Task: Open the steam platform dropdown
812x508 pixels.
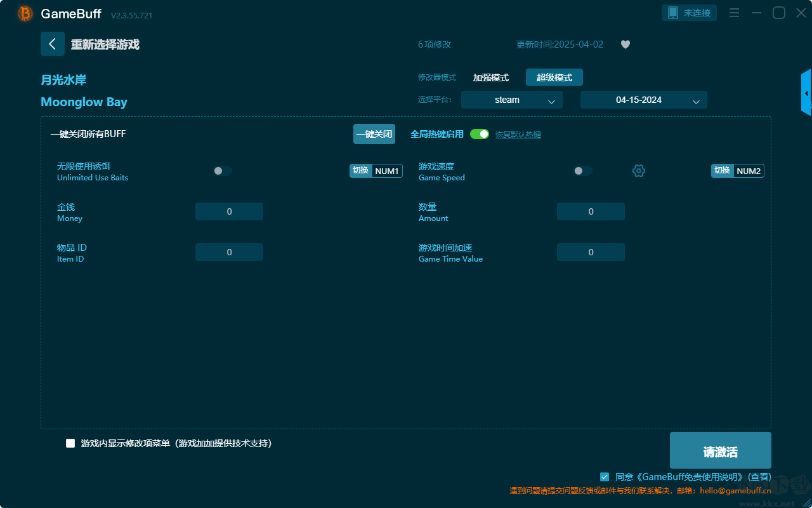Action: (512, 100)
